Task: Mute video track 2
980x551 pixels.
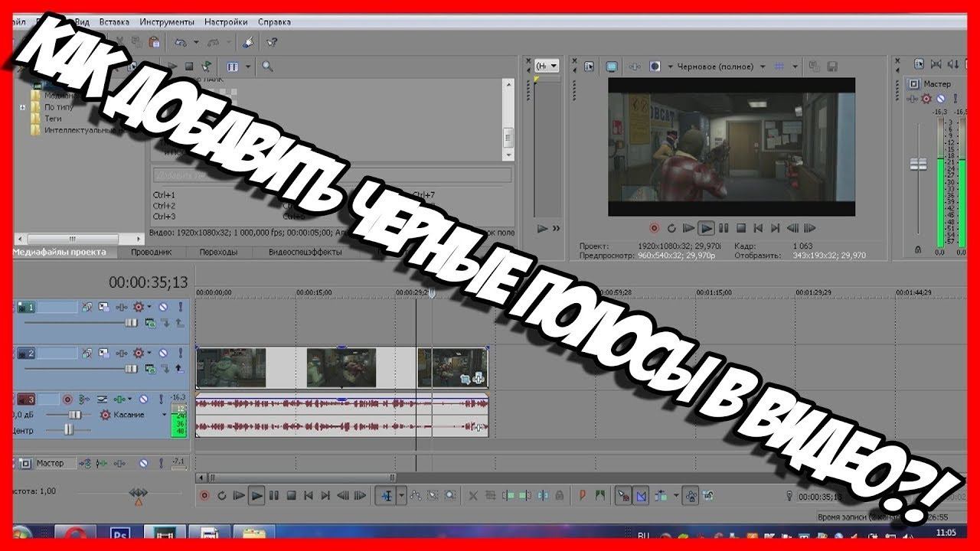Action: [163, 353]
